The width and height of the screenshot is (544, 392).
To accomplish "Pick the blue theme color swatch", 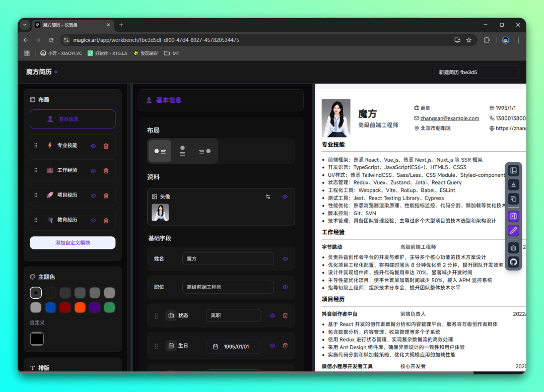I will pos(50,307).
